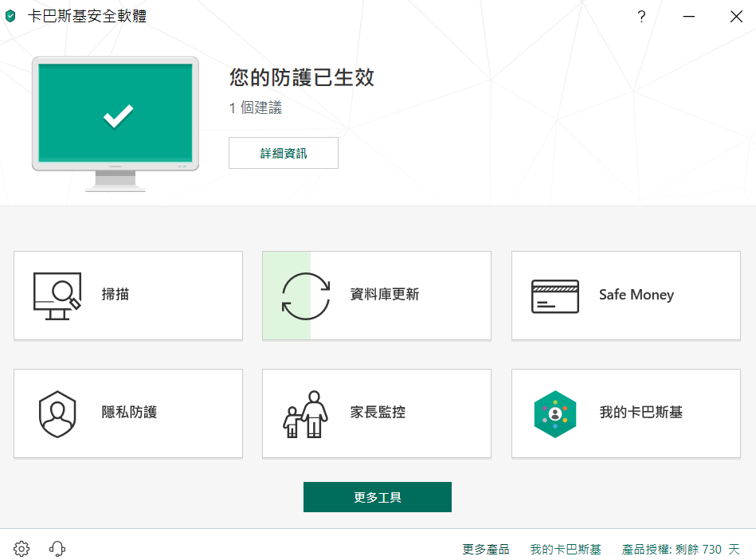The width and height of the screenshot is (756, 560).
Task: Click the privacy protection shield icon
Action: 57,414
